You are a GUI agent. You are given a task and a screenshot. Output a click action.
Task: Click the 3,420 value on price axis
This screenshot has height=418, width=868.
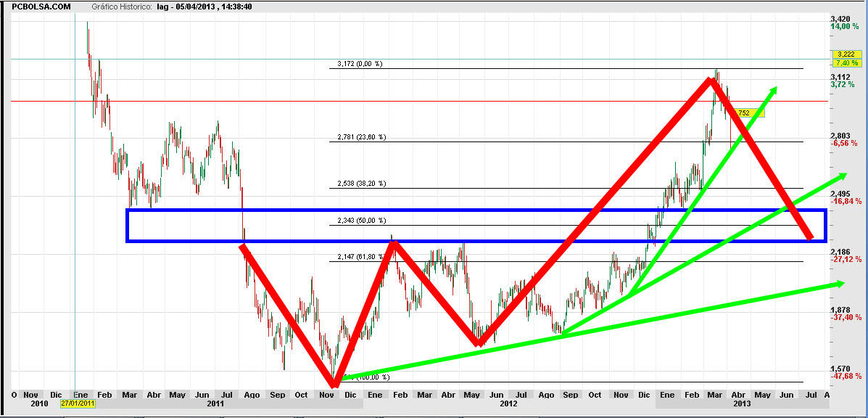(840, 18)
